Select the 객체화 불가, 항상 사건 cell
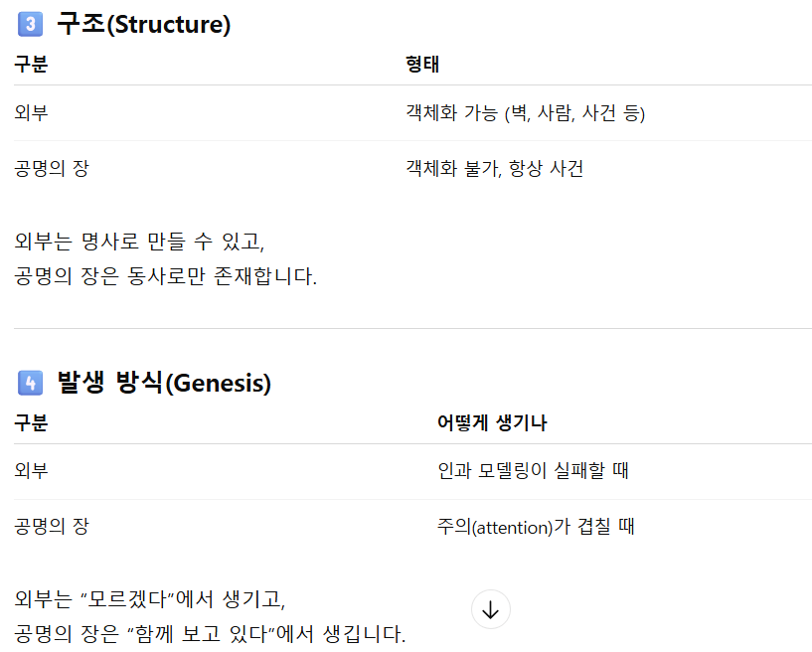 pos(495,168)
